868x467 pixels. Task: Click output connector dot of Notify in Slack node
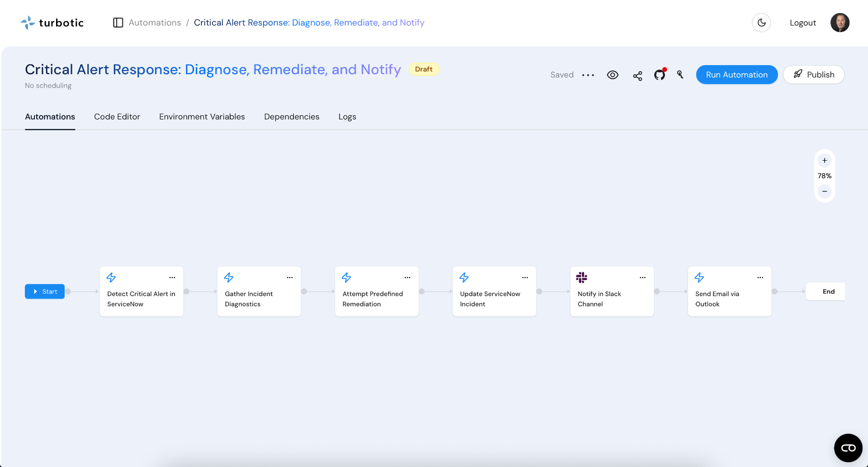tap(657, 291)
